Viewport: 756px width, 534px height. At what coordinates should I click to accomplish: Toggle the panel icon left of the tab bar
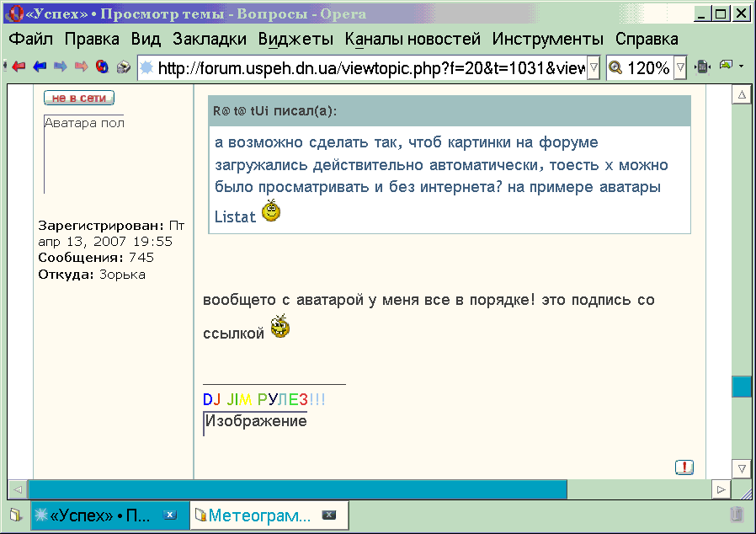14,514
